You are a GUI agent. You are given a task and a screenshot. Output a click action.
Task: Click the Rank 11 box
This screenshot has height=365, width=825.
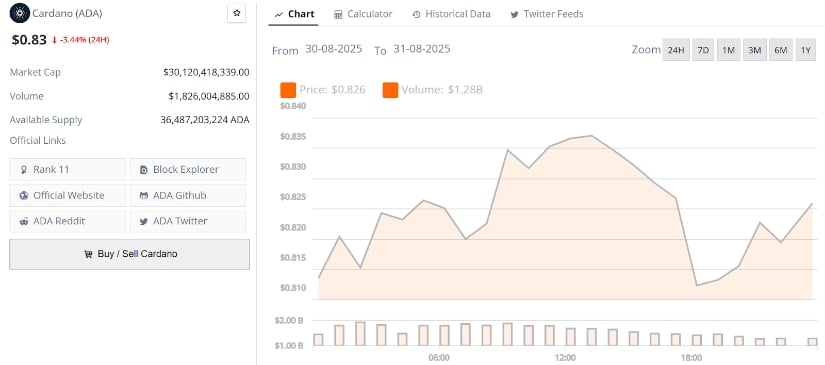[x=68, y=169]
